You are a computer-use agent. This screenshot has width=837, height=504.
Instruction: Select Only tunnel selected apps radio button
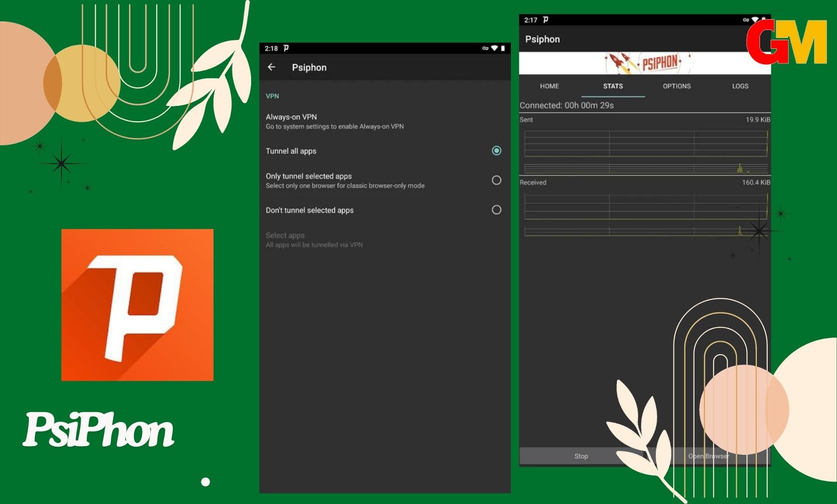click(x=496, y=180)
